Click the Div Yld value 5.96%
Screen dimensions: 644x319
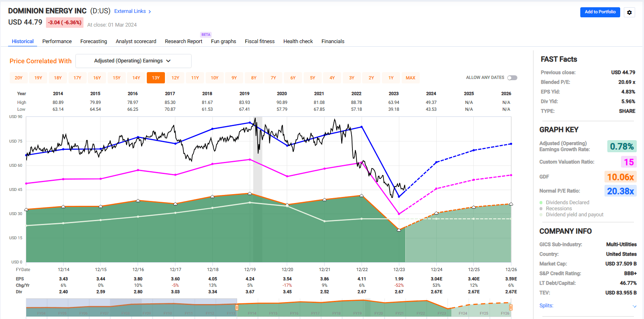[628, 101]
